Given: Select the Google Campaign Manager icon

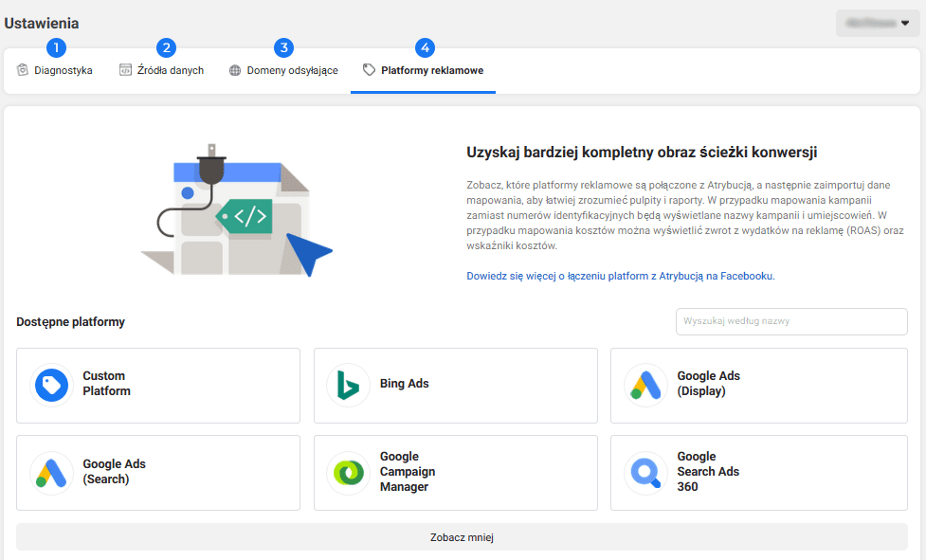Looking at the screenshot, I should 348,472.
